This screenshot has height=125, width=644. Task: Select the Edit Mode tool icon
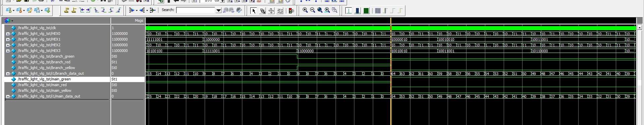(280, 11)
